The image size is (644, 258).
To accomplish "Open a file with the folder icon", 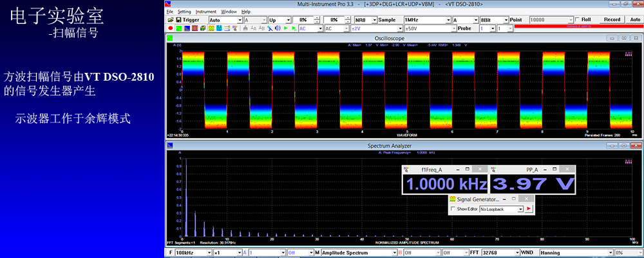I will click(171, 20).
